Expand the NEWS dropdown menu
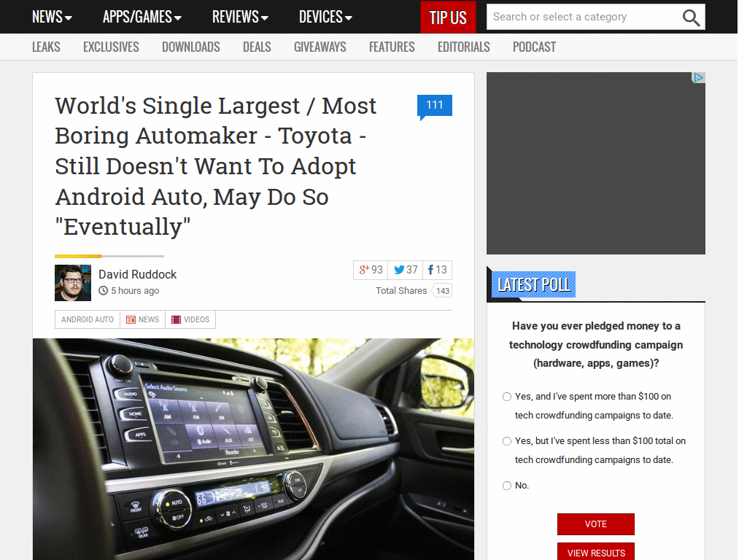 52,17
